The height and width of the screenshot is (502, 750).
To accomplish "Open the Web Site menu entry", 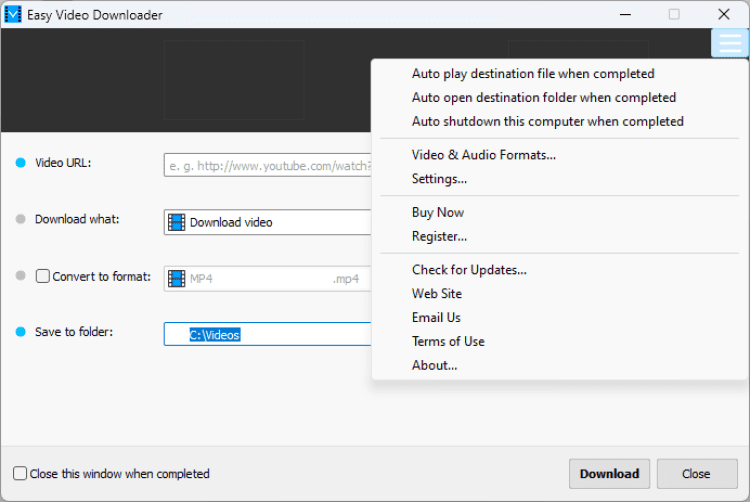I will (x=559, y=294).
